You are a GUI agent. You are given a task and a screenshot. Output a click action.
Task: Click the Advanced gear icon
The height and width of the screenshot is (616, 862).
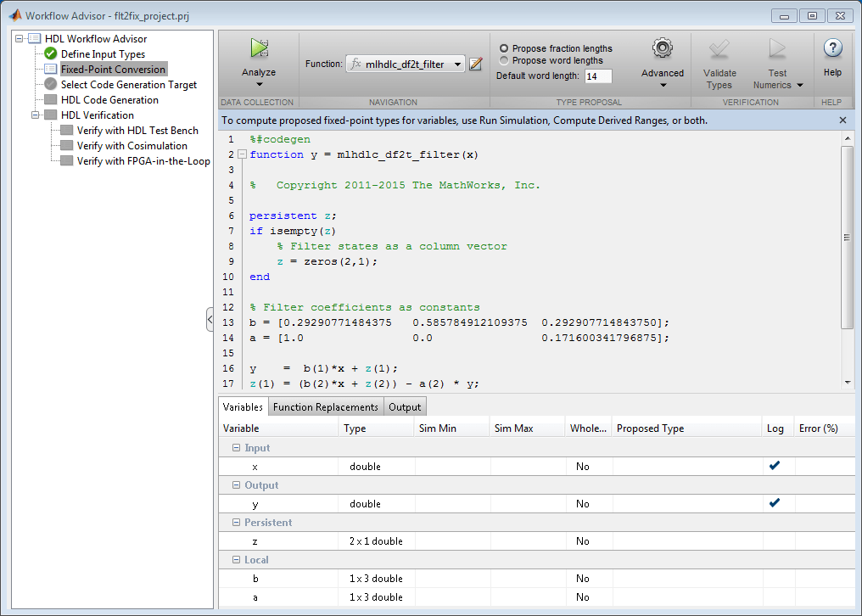tap(662, 48)
